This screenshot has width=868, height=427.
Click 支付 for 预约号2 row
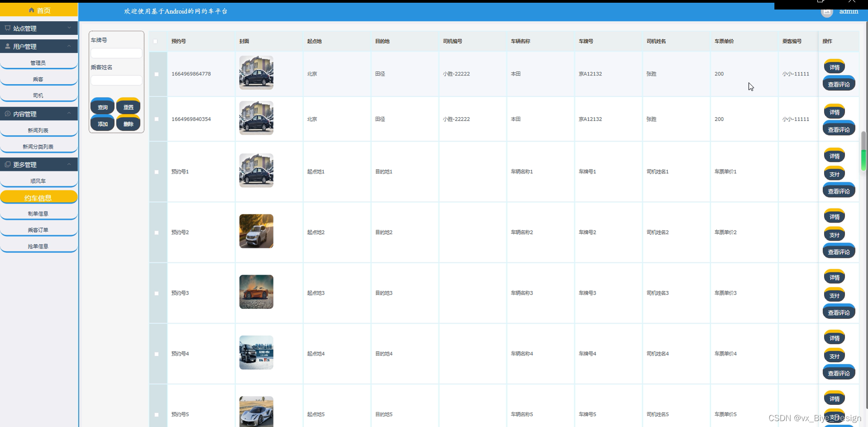(x=835, y=234)
